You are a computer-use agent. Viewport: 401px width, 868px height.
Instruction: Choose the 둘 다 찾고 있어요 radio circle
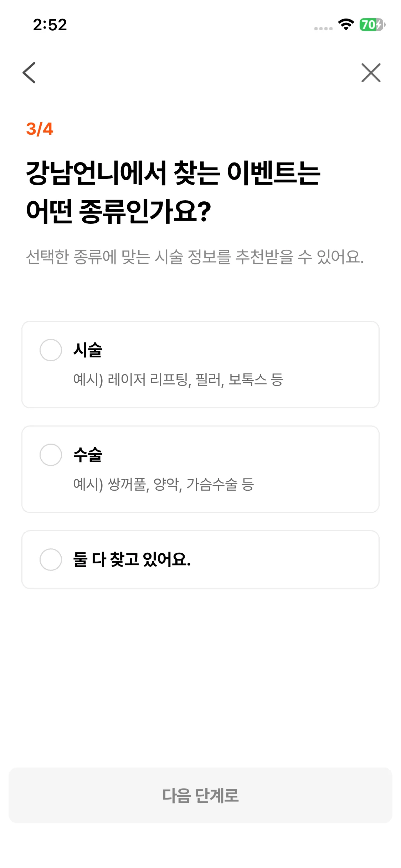pos(51,559)
